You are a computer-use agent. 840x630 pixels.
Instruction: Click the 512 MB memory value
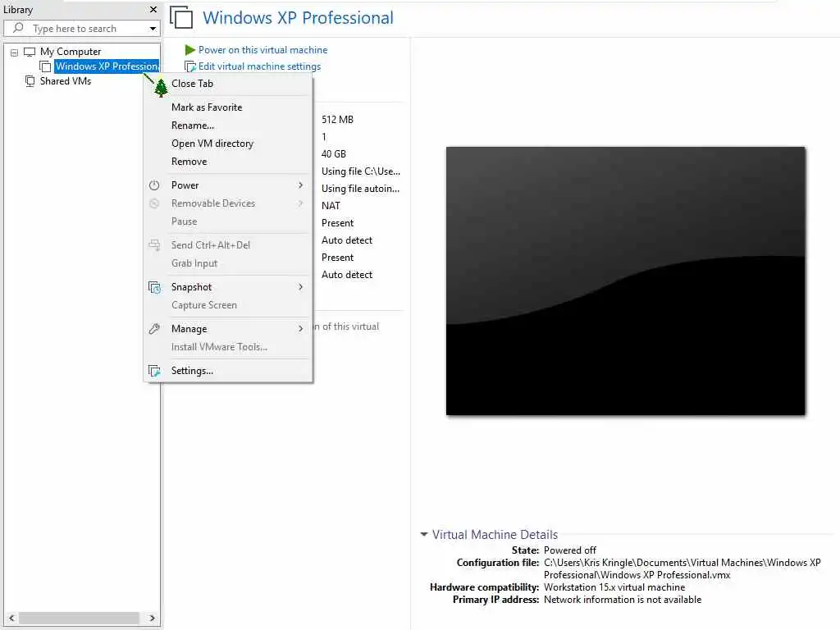(337, 120)
